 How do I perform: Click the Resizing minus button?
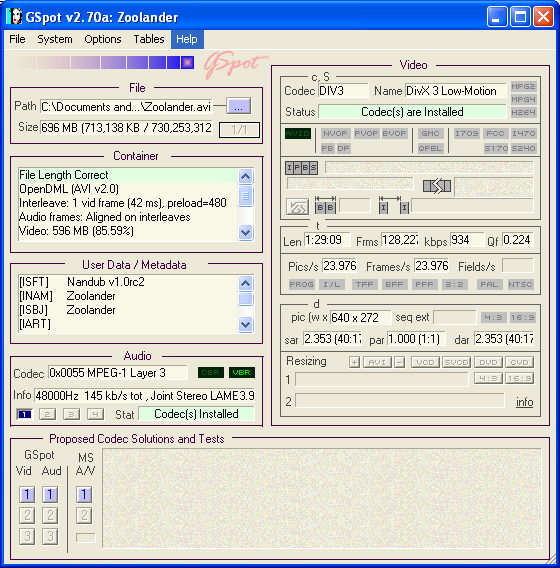(400, 362)
